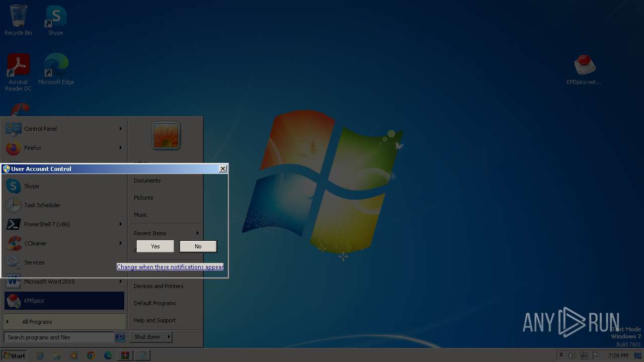644x362 pixels.
Task: Show All Programs list
Action: point(64,322)
